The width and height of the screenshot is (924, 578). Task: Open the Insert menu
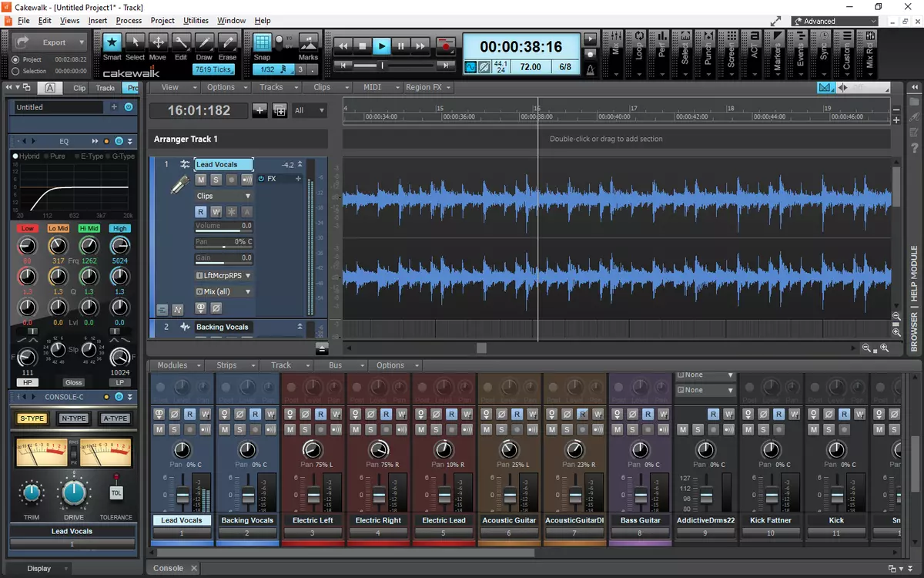pyautogui.click(x=98, y=21)
